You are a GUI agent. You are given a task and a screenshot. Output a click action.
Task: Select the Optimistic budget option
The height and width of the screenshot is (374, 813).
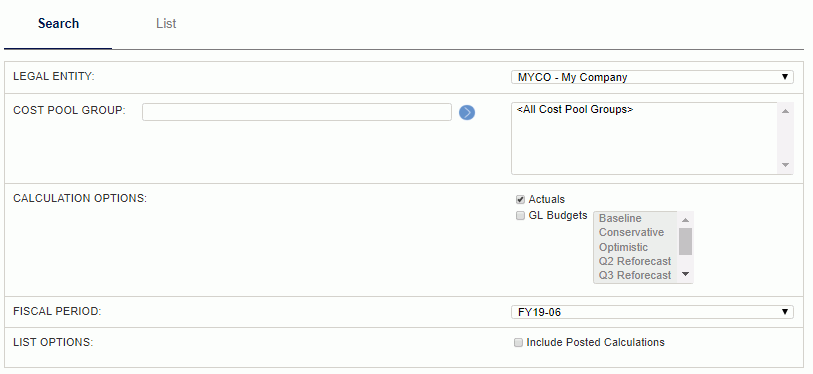coord(623,247)
